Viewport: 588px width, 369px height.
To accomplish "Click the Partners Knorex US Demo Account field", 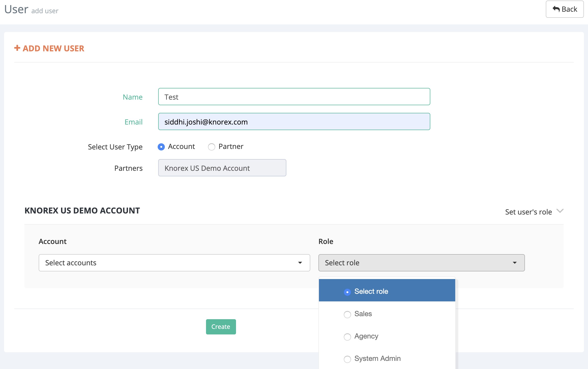I will point(222,168).
